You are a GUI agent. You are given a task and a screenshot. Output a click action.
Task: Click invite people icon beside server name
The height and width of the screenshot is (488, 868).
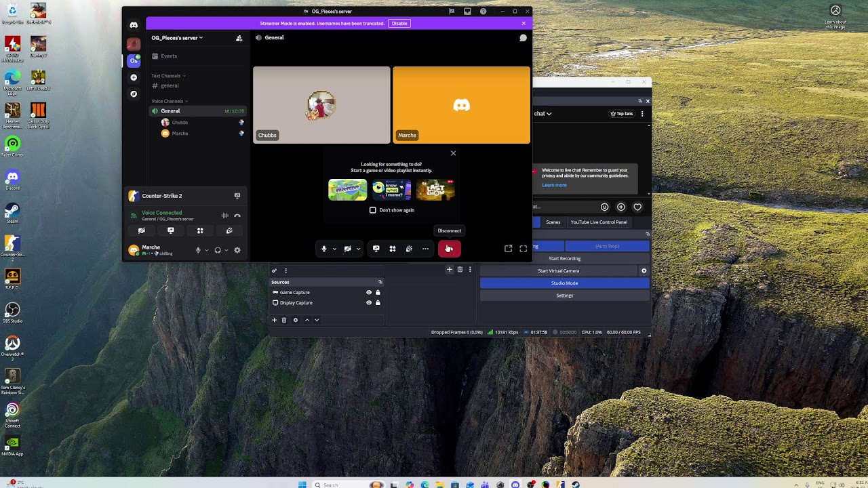pyautogui.click(x=239, y=38)
